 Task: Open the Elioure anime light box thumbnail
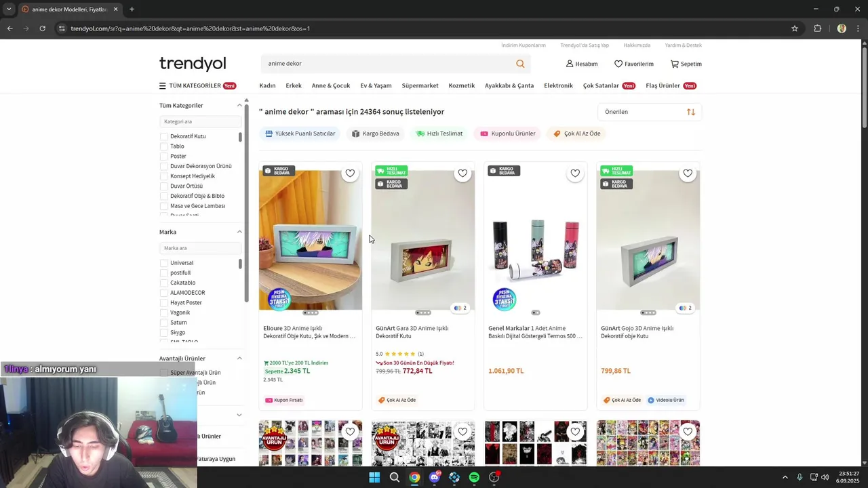(x=311, y=240)
